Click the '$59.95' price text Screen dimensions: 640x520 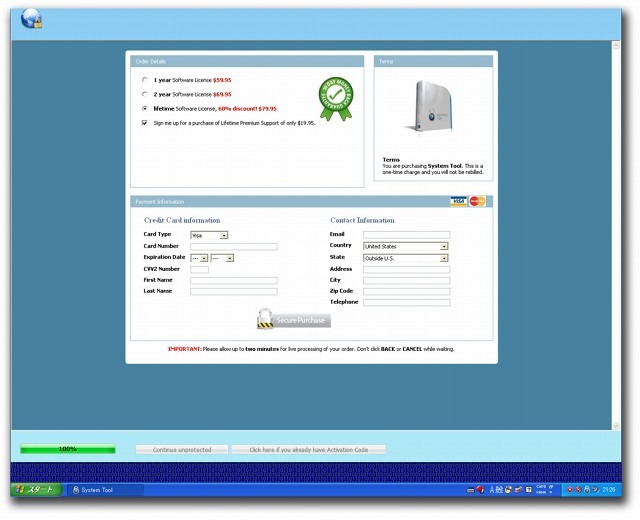click(222, 80)
